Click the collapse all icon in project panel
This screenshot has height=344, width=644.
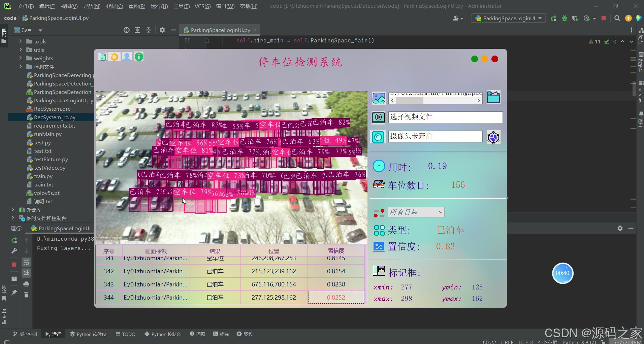[149, 30]
